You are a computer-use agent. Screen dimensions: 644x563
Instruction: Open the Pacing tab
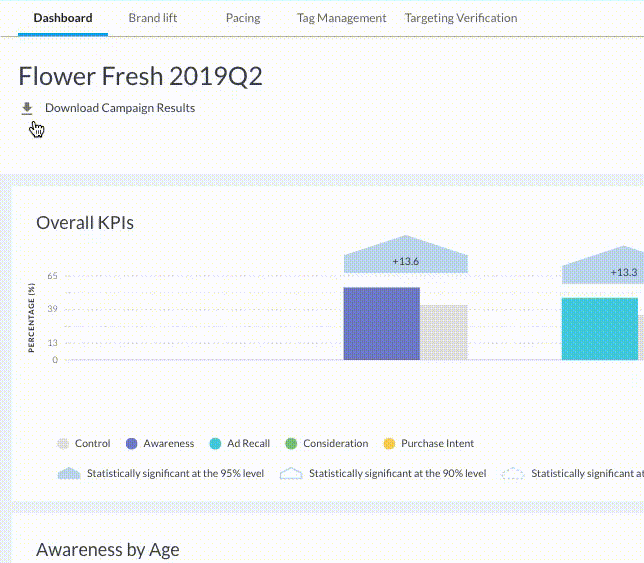coord(243,18)
